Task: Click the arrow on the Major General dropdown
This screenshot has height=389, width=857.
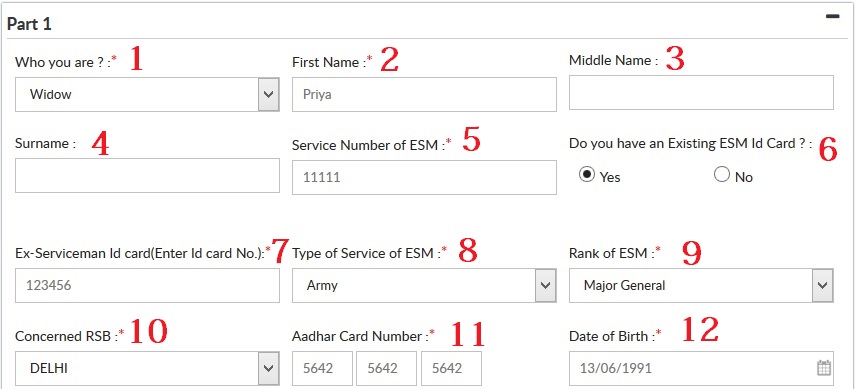Action: (823, 285)
